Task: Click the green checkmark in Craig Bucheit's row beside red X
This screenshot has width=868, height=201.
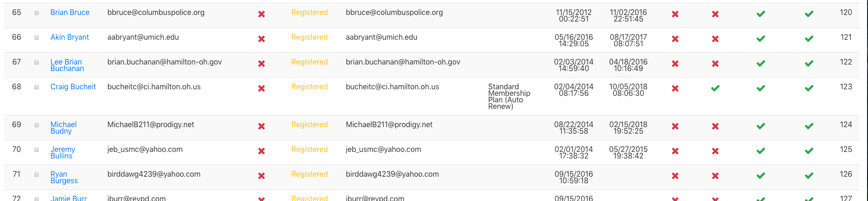Action: pos(715,88)
